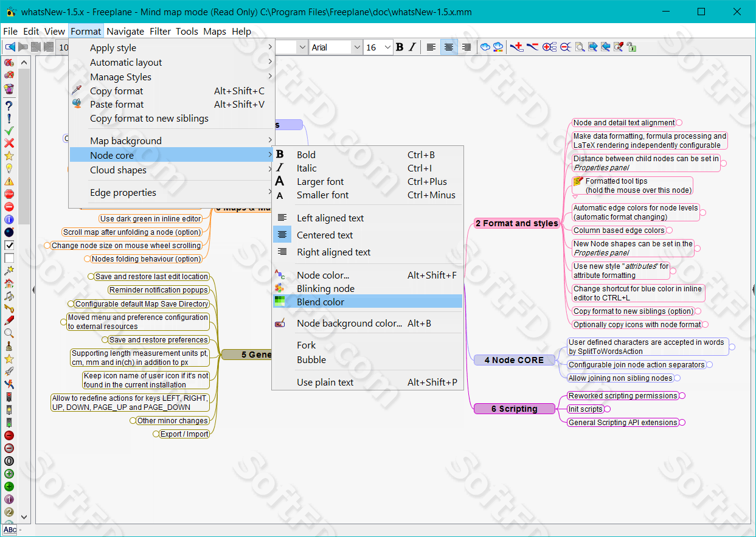Open the Navigate menu
The image size is (756, 537).
point(125,31)
